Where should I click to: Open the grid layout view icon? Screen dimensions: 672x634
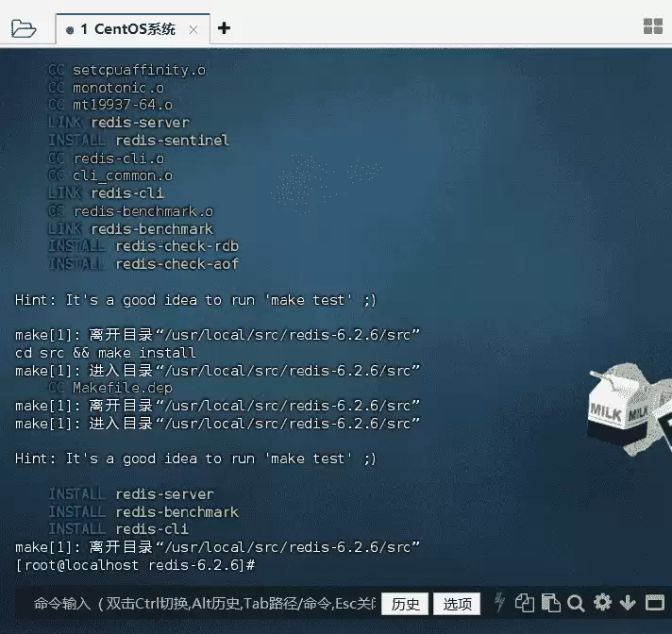pos(653,26)
